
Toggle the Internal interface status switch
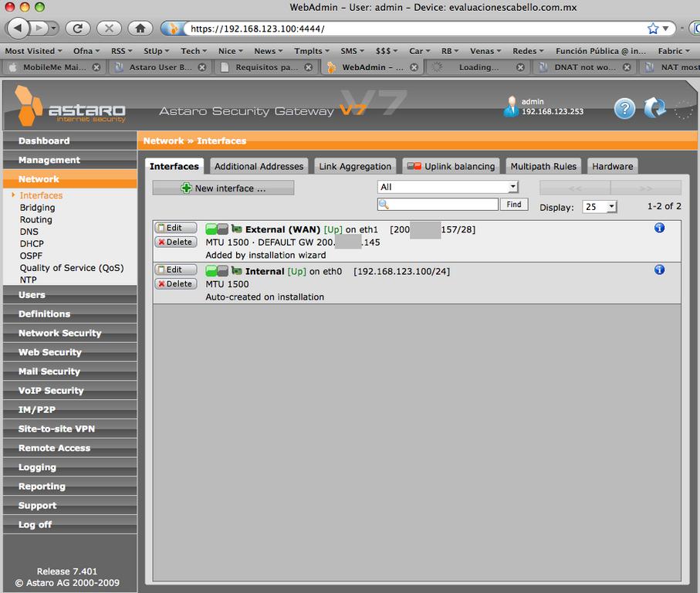pos(217,271)
